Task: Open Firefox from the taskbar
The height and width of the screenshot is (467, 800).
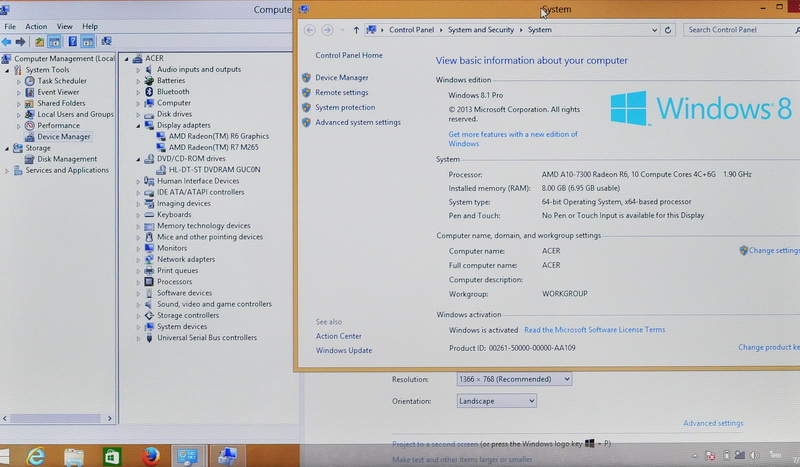Action: coord(150,456)
